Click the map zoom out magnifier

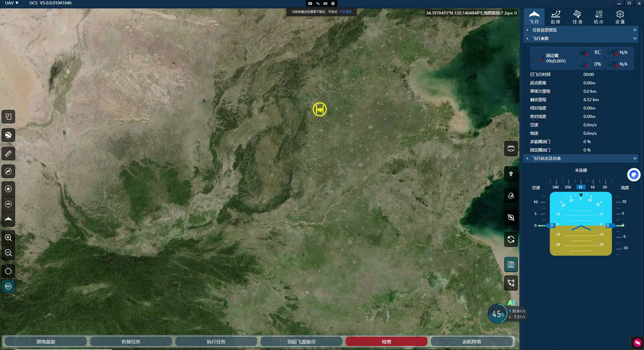[8, 252]
